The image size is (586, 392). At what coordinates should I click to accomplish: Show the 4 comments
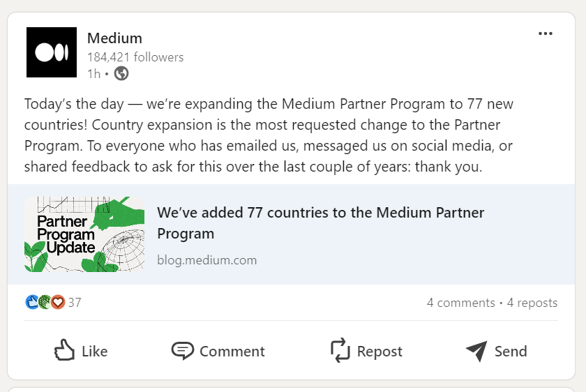coord(461,303)
